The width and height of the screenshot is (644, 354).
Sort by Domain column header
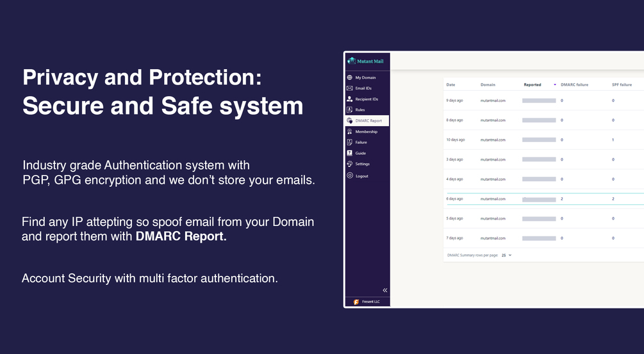coord(488,84)
